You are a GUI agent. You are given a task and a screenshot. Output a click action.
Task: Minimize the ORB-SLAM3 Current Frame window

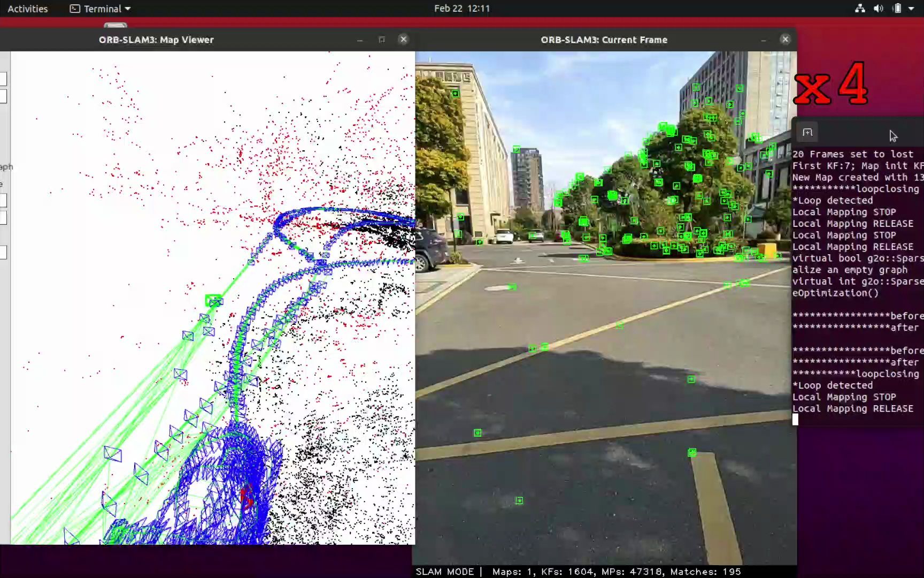click(764, 40)
